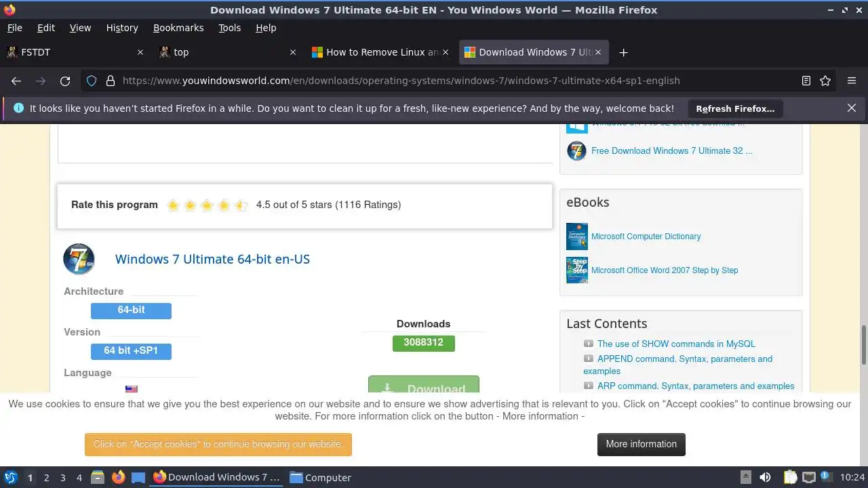The image size is (868, 488).
Task: Click the US flag language icon
Action: coord(132,389)
